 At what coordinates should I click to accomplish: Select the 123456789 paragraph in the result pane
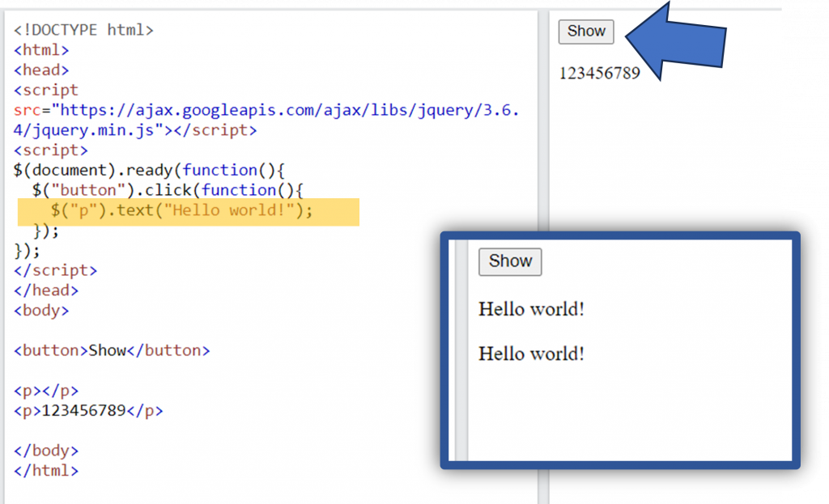point(600,73)
